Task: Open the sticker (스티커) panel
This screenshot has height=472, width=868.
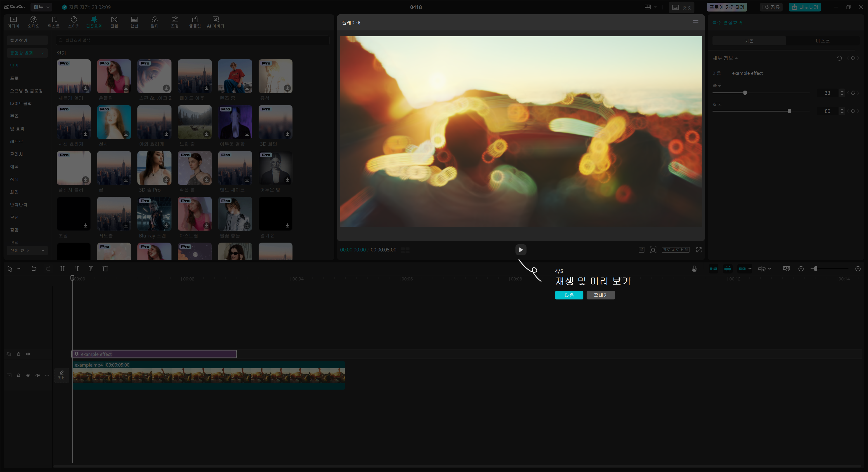Action: (74, 22)
